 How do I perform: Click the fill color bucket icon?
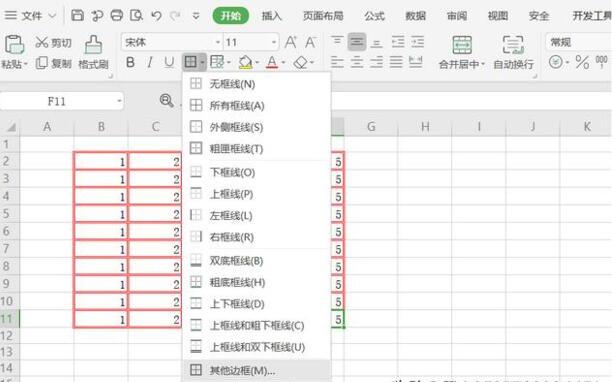pos(245,62)
